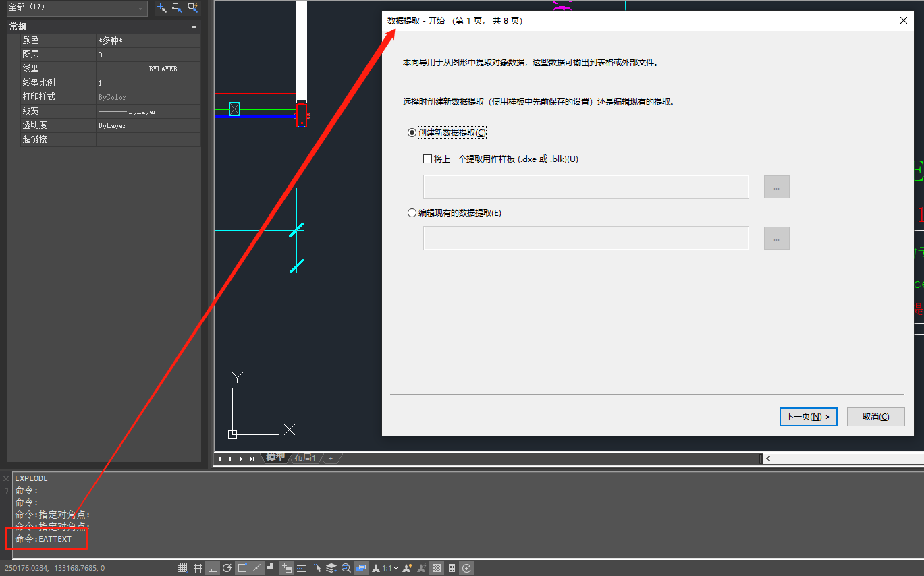The height and width of the screenshot is (576, 924).
Task: Click quick select icon in properties panel
Action: pos(193,8)
